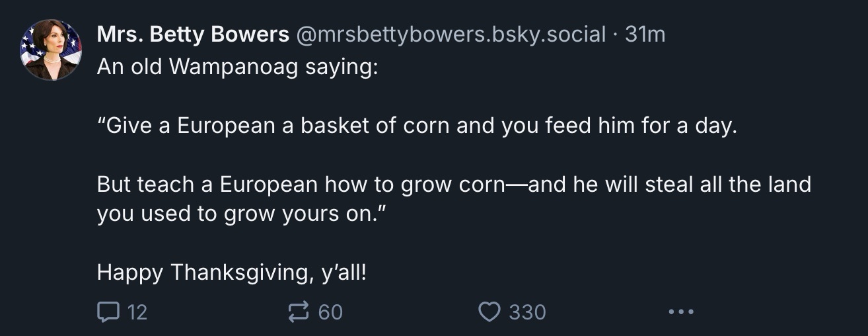Click the "Happy Thanksgiving, y'all!" text
This screenshot has width=868, height=336.
click(x=231, y=272)
